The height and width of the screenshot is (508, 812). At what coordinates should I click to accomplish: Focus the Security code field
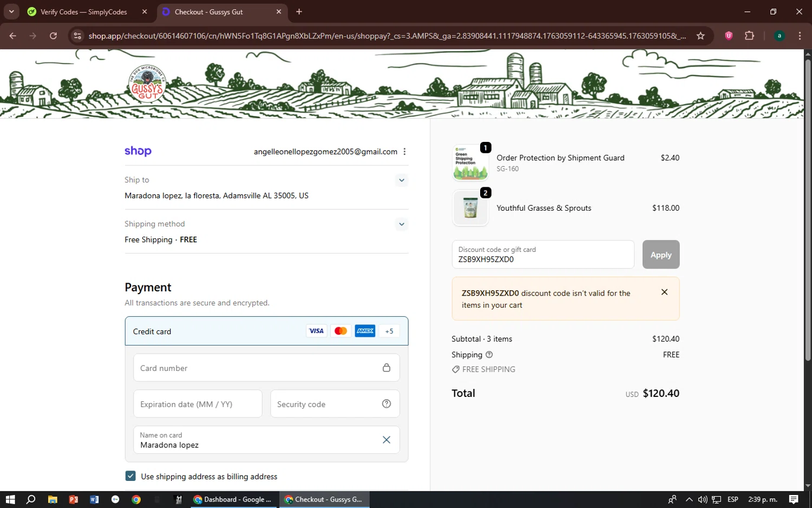point(335,404)
